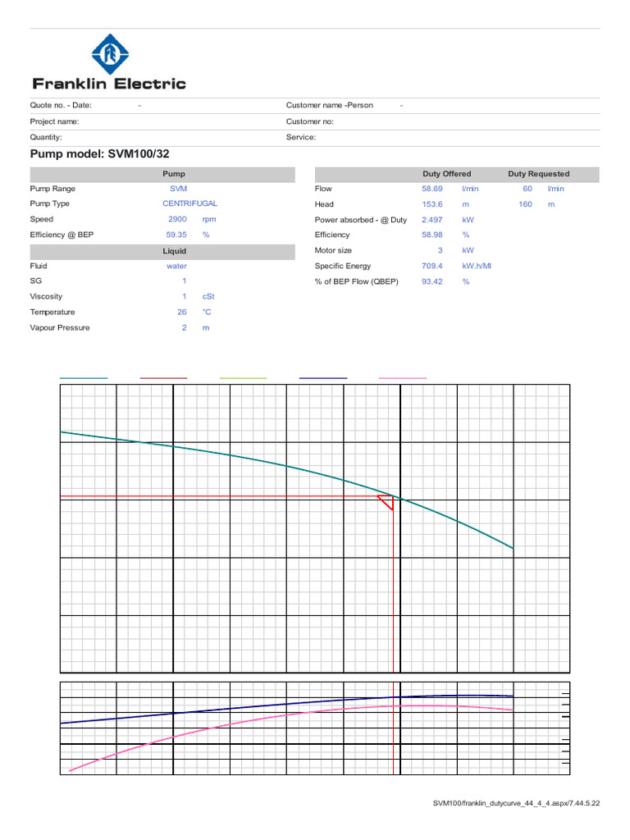Image resolution: width=630 pixels, height=840 pixels.
Task: Select the '709.4' specific energy value
Action: tap(432, 266)
